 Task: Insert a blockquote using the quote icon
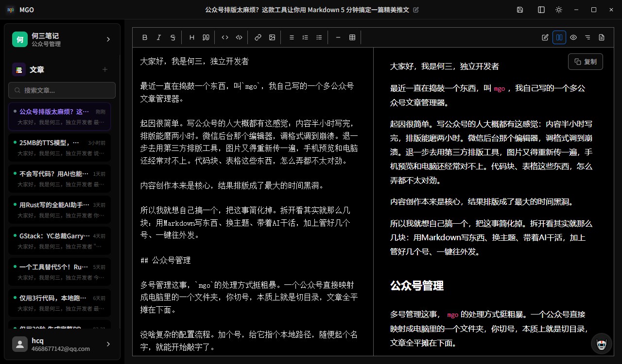click(x=206, y=37)
